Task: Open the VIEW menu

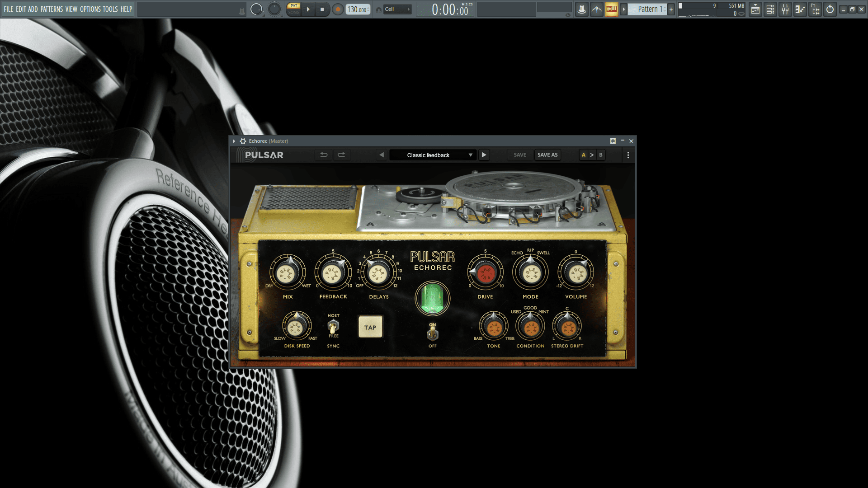Action: coord(71,9)
